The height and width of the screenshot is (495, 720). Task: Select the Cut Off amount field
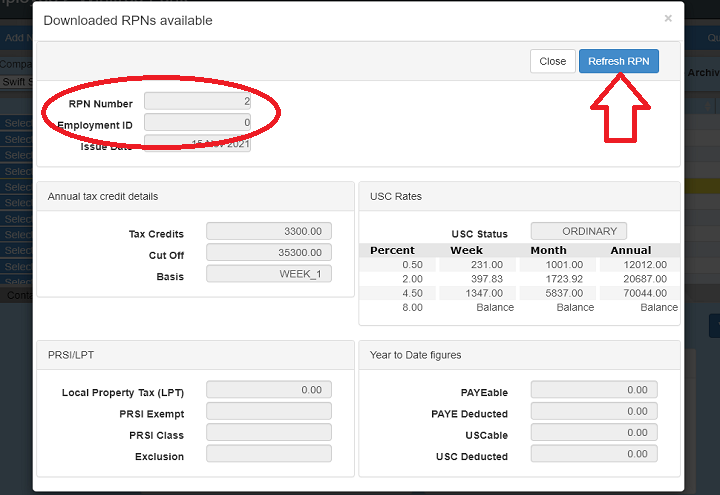pos(268,253)
